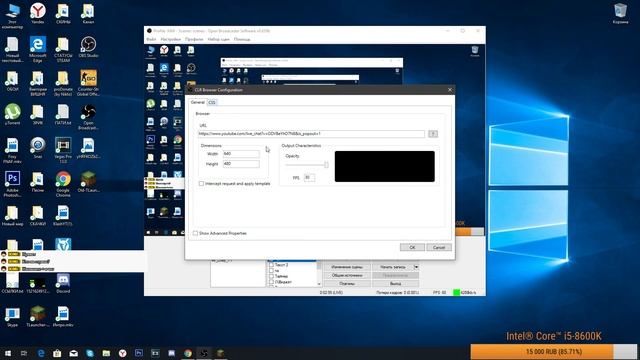Click the Windows Start button
Image resolution: width=640 pixels, height=360 pixels.
[x=8, y=353]
